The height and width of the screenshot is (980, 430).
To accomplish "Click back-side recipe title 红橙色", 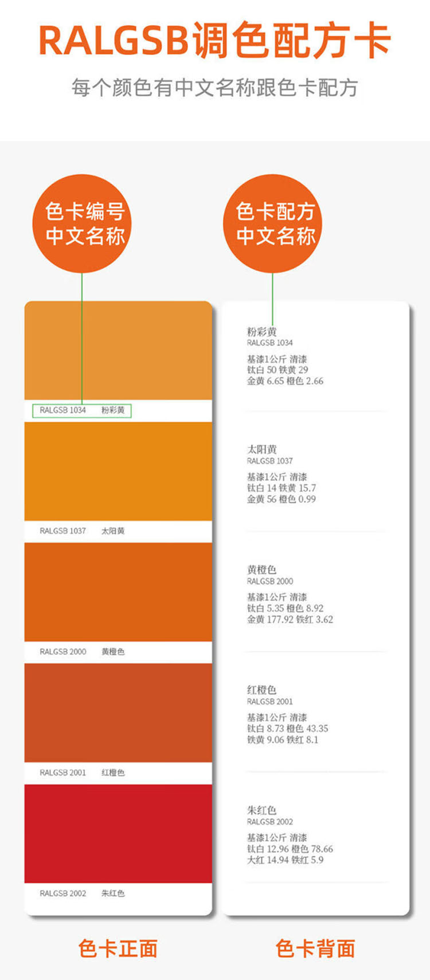I will pos(262,690).
